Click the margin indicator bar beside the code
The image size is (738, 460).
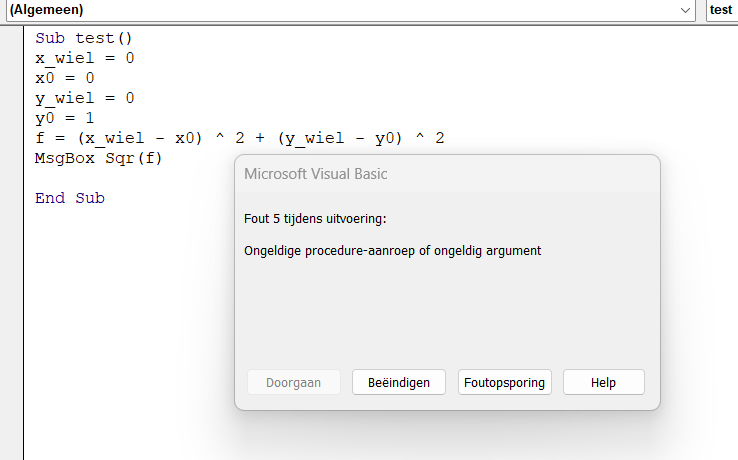tap(12, 250)
